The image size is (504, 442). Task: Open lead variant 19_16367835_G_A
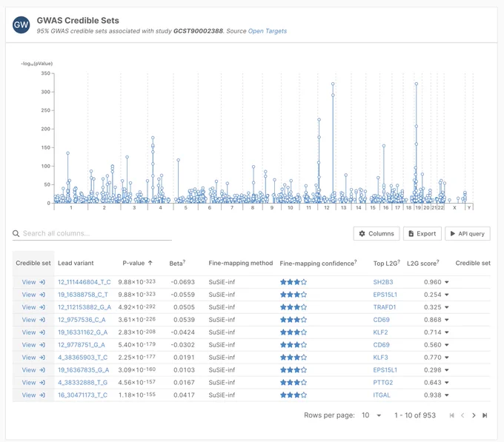83,369
